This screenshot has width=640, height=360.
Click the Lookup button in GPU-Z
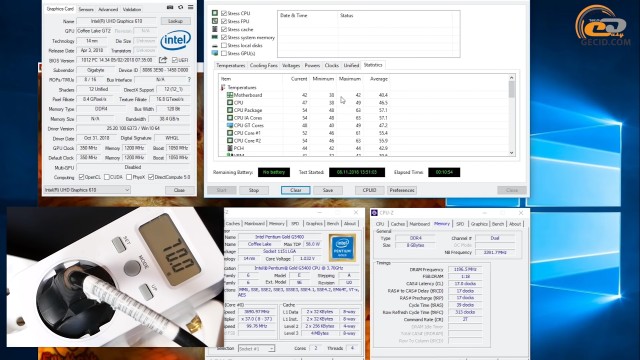(x=176, y=21)
